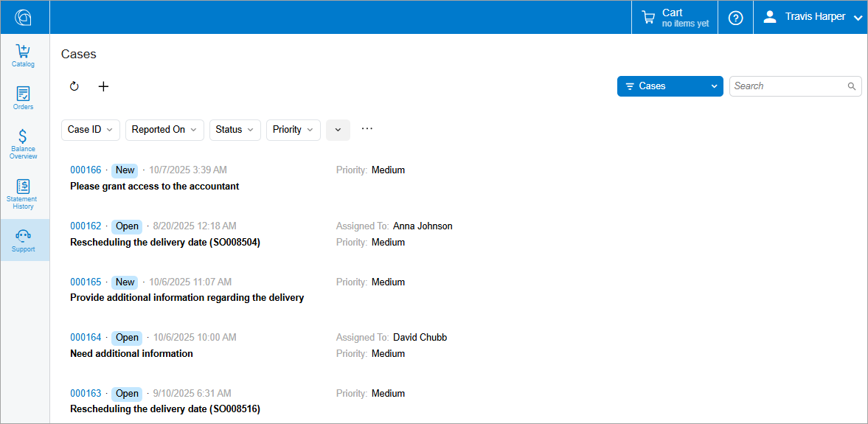Click the Open badge on case 000164
This screenshot has width=868, height=424.
[x=127, y=337]
